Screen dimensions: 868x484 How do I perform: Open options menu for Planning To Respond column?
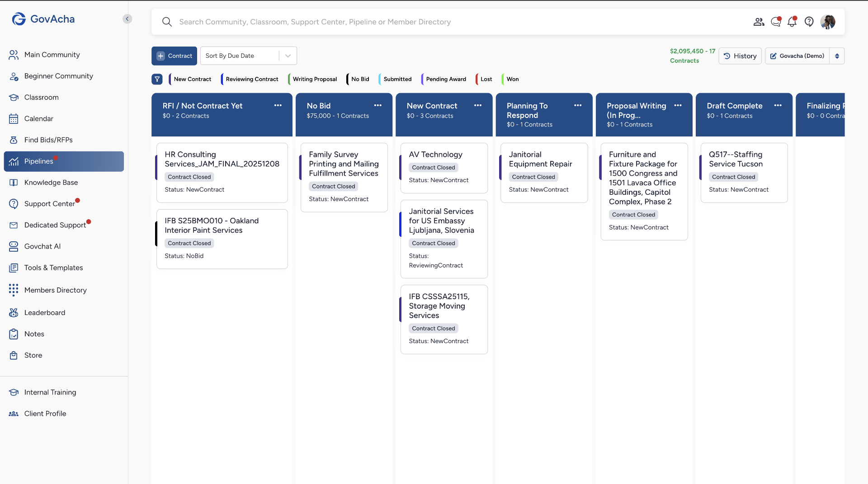[578, 105]
